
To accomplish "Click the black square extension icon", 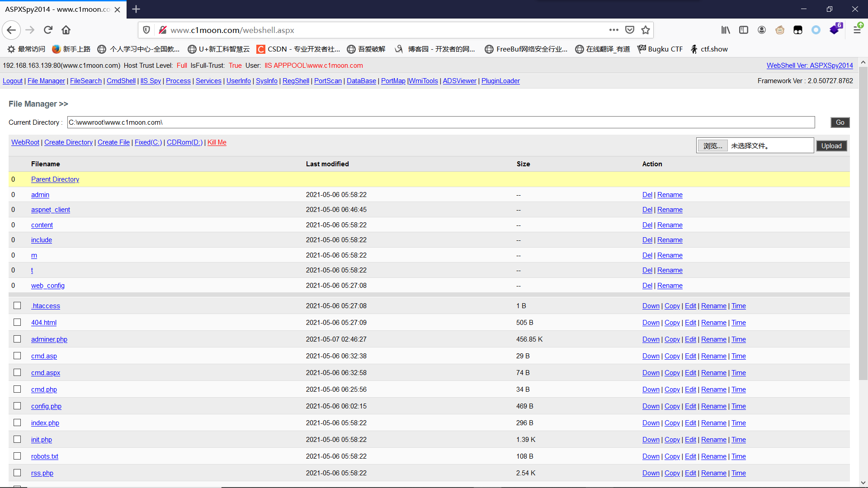I will coord(798,30).
